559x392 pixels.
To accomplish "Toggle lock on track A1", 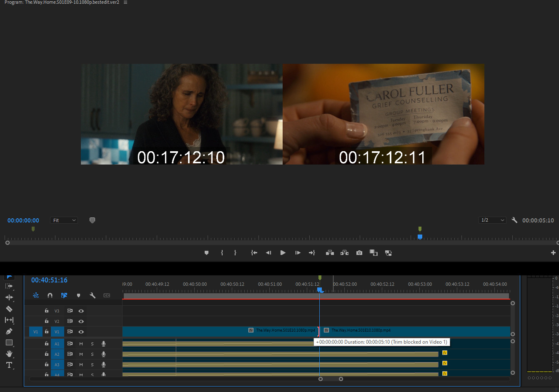I will (47, 344).
